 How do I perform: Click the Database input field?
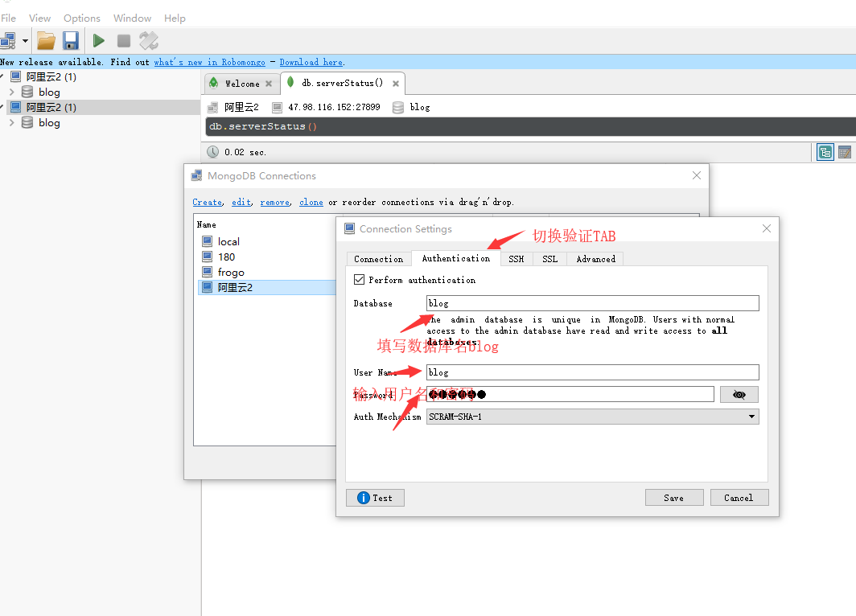point(592,303)
